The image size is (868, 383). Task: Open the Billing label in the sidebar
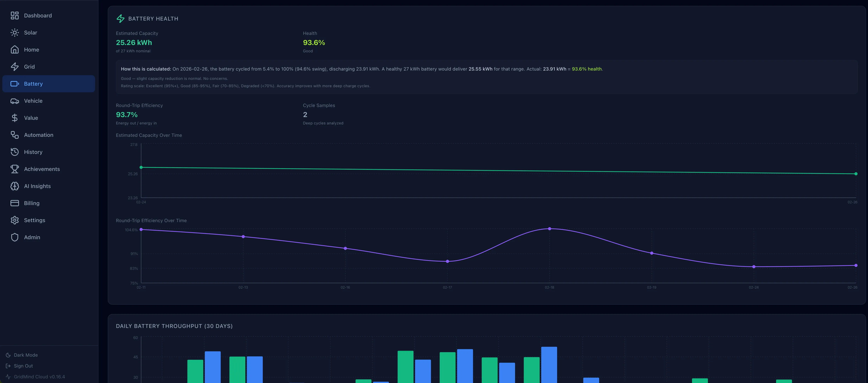coord(32,203)
